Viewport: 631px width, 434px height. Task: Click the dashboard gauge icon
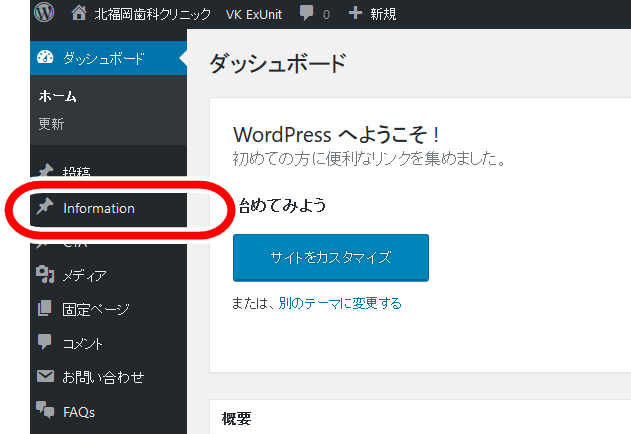45,58
